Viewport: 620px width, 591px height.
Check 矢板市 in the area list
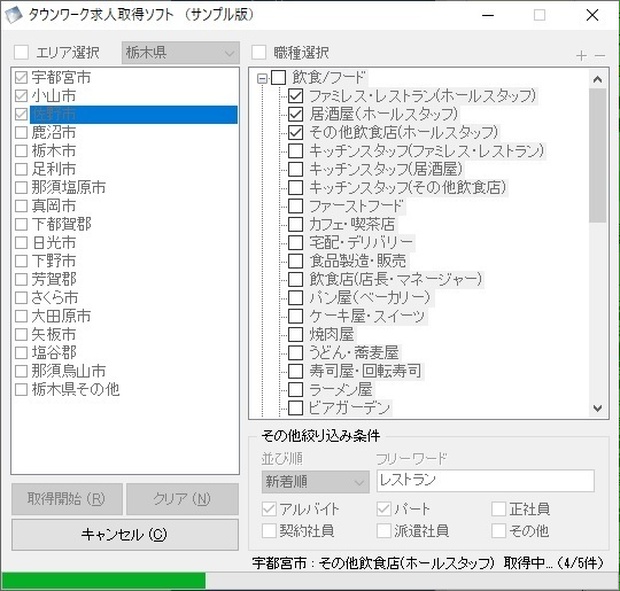(x=21, y=334)
